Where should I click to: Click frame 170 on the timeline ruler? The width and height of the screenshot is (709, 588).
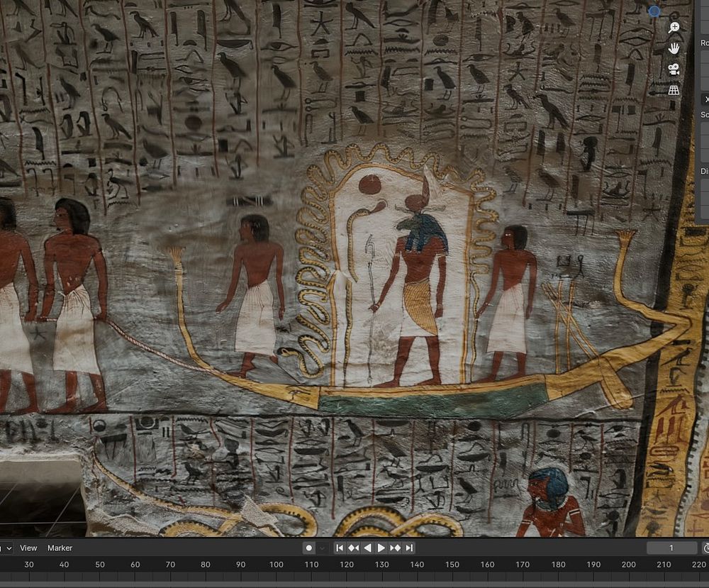point(523,565)
